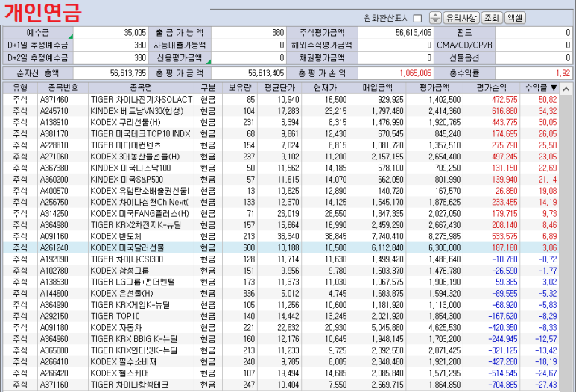This screenshot has width=576, height=392.
Task: Click the 개인연금 title text
Action: click(x=42, y=13)
